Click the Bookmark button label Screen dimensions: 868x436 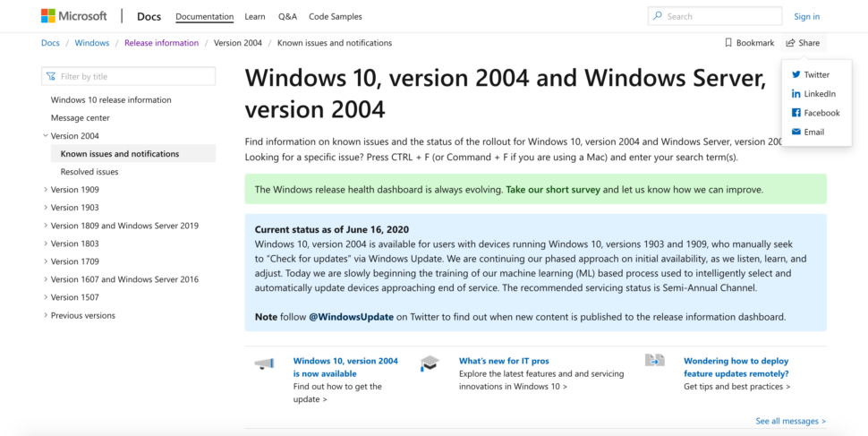click(755, 43)
